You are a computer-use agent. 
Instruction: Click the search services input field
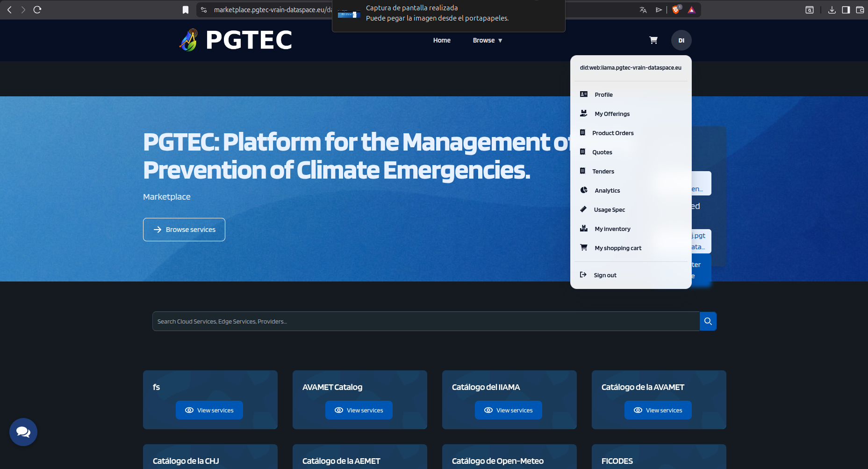click(426, 321)
